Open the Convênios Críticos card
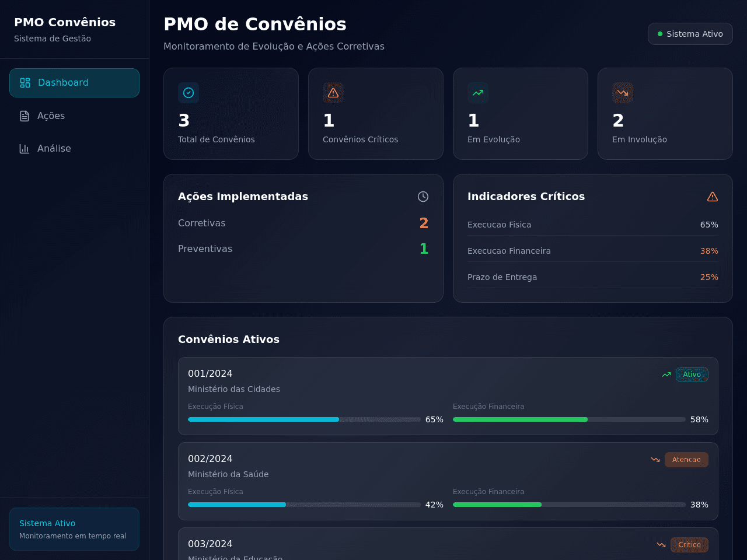 point(376,114)
